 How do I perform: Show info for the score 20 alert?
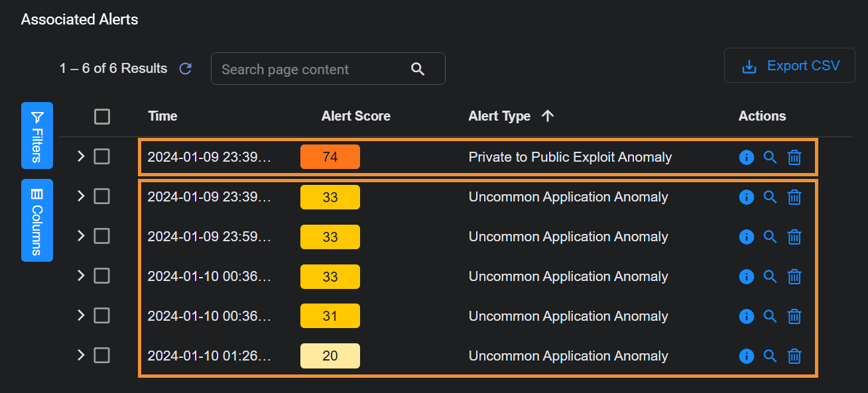[x=746, y=356]
